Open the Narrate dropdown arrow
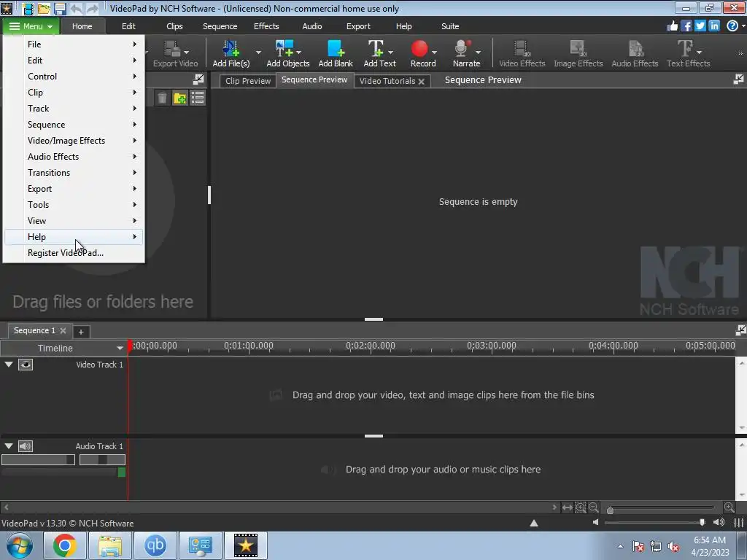The height and width of the screenshot is (560, 747). click(478, 52)
